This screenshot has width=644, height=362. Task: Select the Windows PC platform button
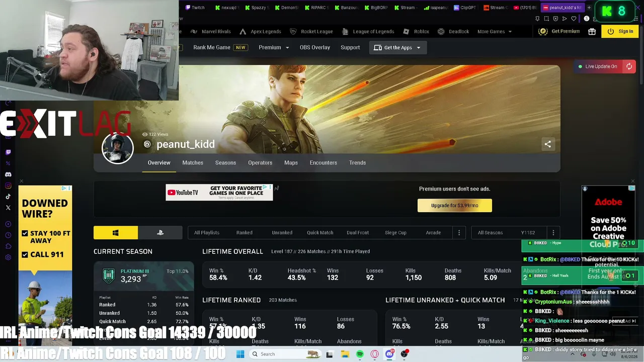pyautogui.click(x=116, y=232)
